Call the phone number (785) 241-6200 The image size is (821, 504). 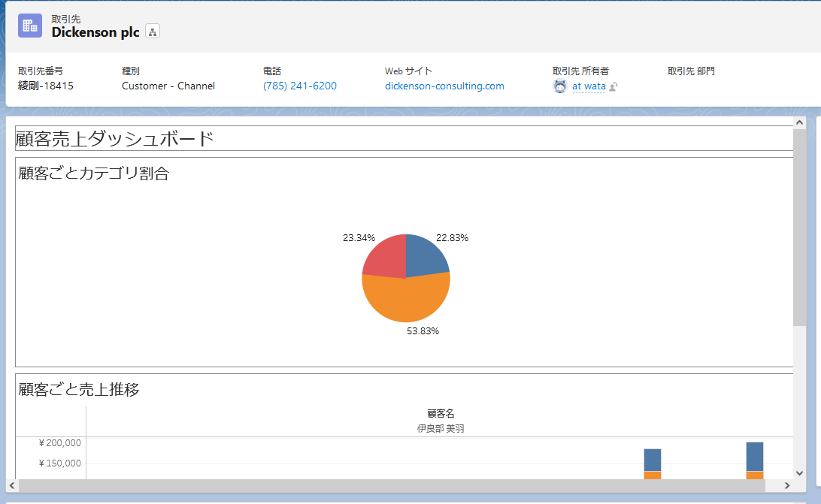(x=299, y=86)
